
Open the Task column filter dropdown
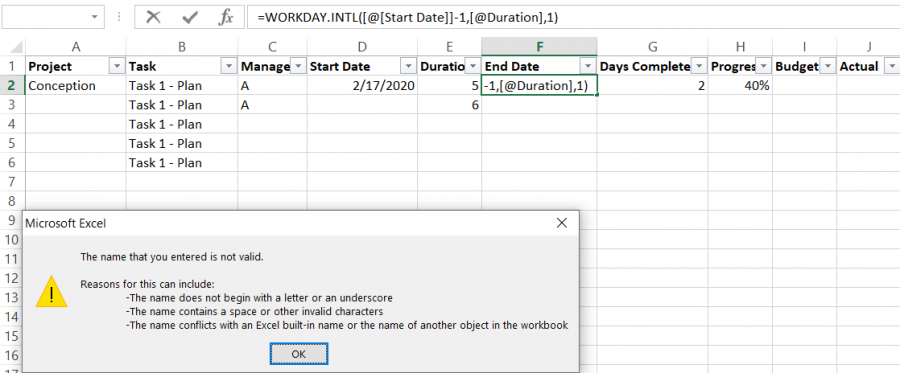pyautogui.click(x=228, y=67)
